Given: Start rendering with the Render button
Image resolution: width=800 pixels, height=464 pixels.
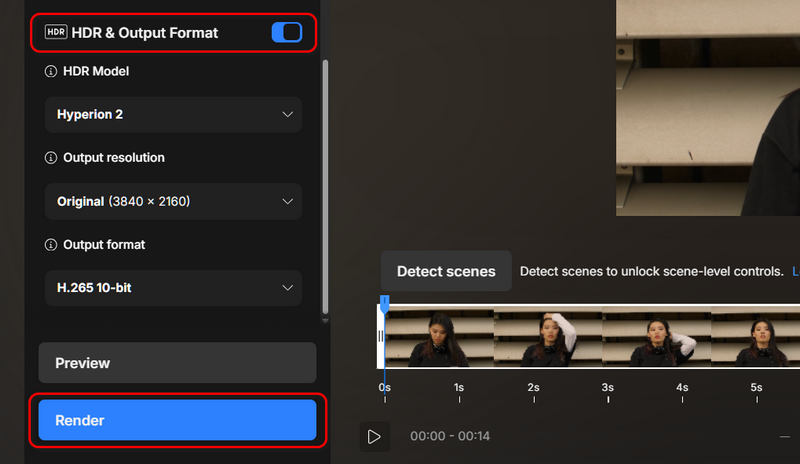Looking at the screenshot, I should coord(177,420).
